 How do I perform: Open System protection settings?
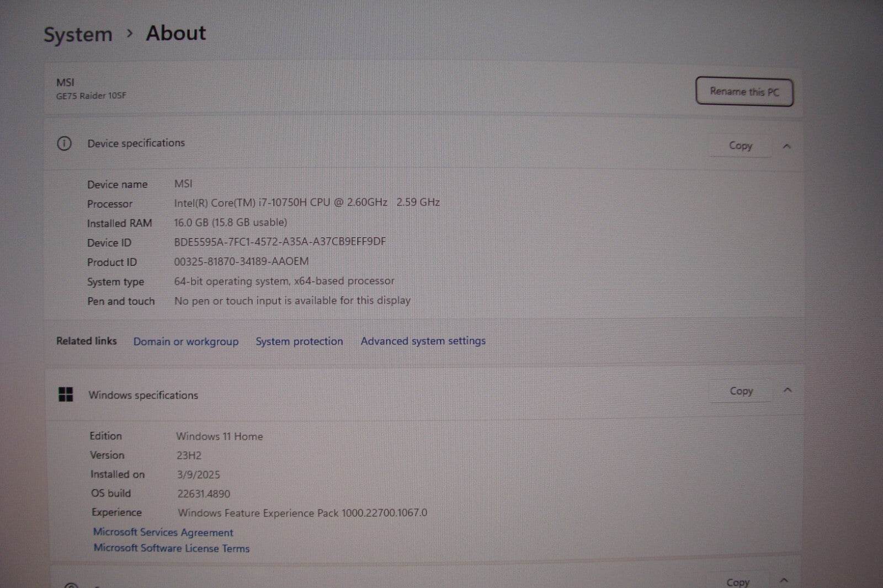coord(299,341)
